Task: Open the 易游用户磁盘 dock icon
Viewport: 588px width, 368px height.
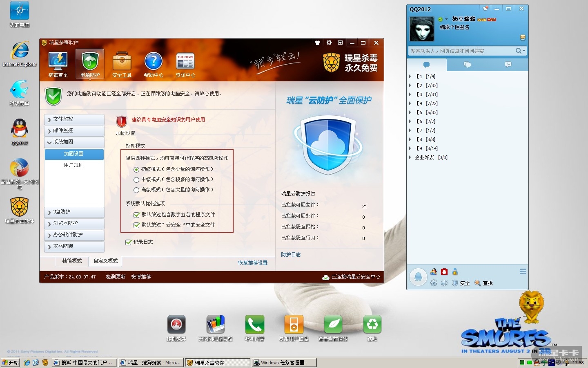Action: (x=294, y=328)
